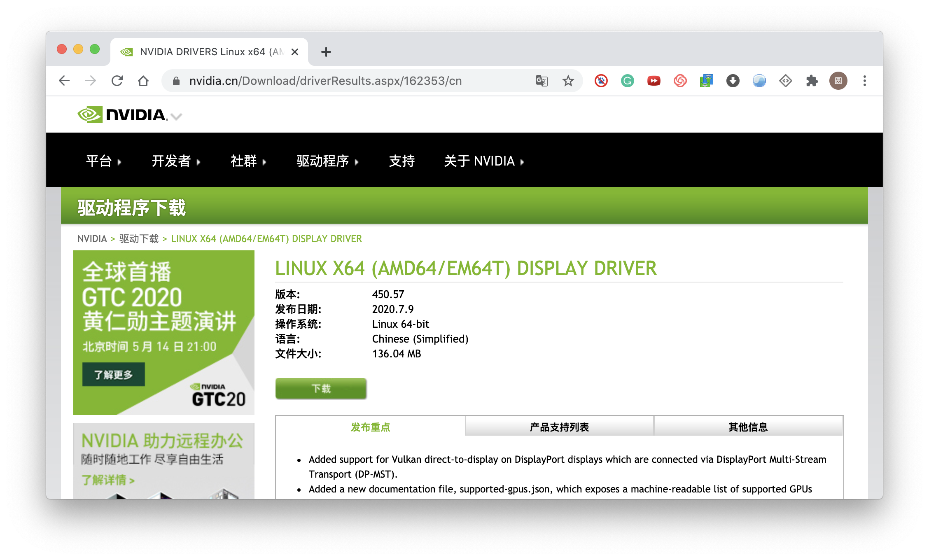Click the green 下载 download button

pyautogui.click(x=321, y=388)
